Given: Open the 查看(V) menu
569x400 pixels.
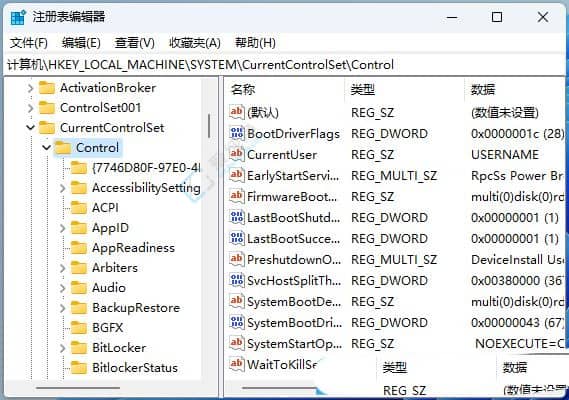Looking at the screenshot, I should (134, 43).
